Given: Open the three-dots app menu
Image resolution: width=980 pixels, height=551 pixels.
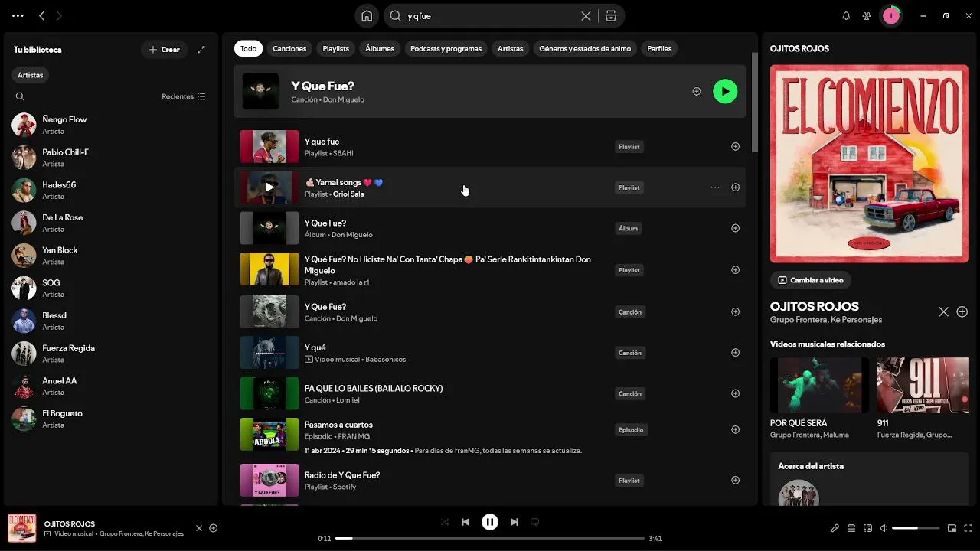Looking at the screenshot, I should click(18, 16).
